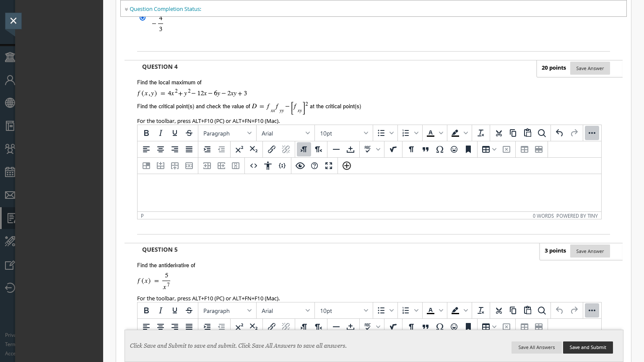Screen dimensions: 644x362
Task: Open source code view in Question 4
Action: pos(254,166)
